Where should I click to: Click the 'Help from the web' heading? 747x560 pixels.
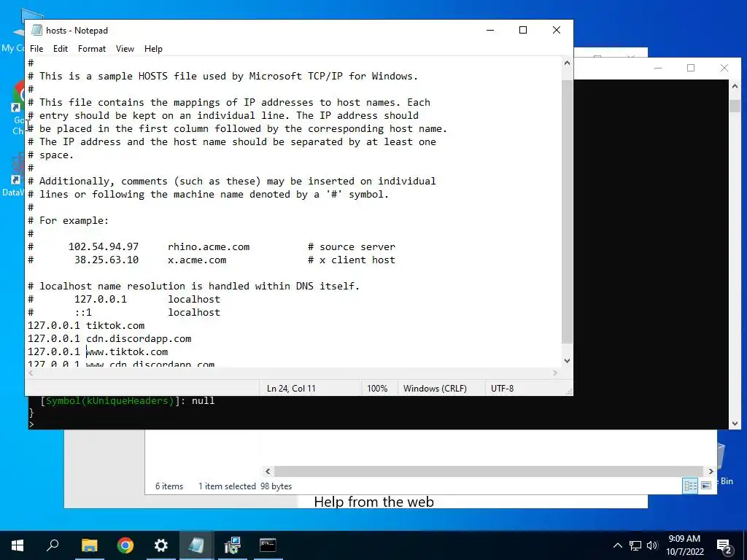(374, 502)
